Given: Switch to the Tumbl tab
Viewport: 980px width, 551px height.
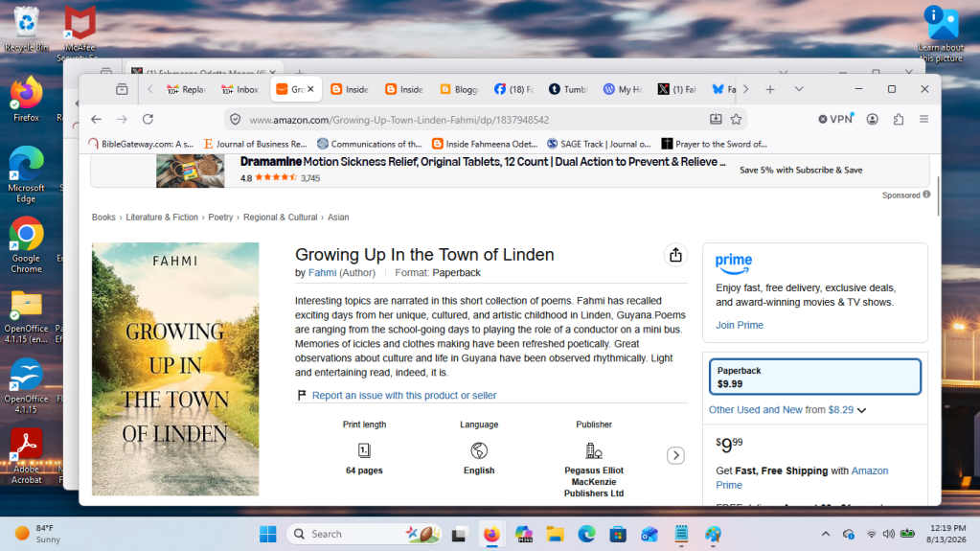Looking at the screenshot, I should [x=569, y=89].
